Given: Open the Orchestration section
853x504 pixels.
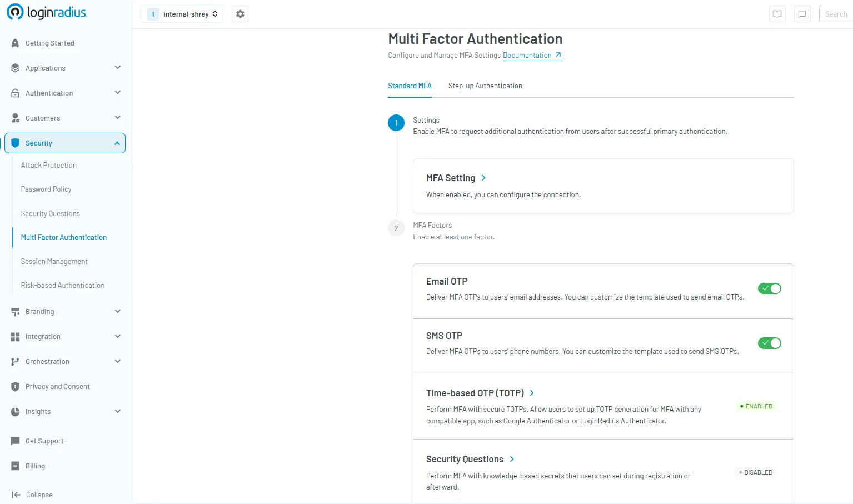Looking at the screenshot, I should tap(46, 361).
